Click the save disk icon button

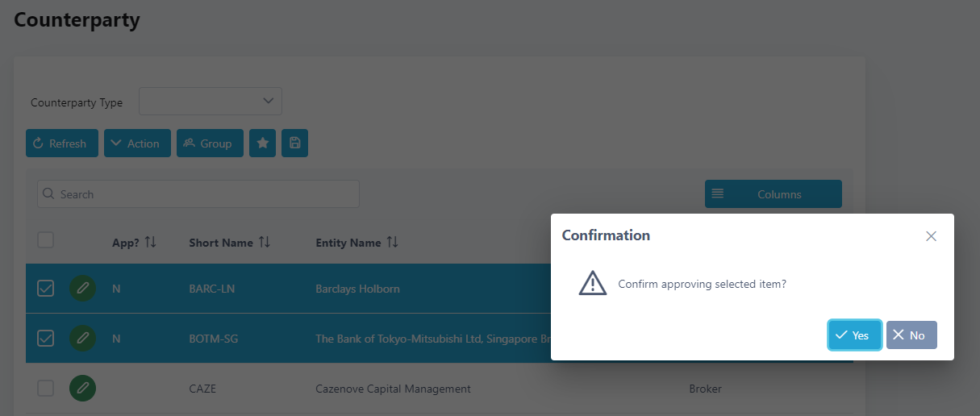294,144
